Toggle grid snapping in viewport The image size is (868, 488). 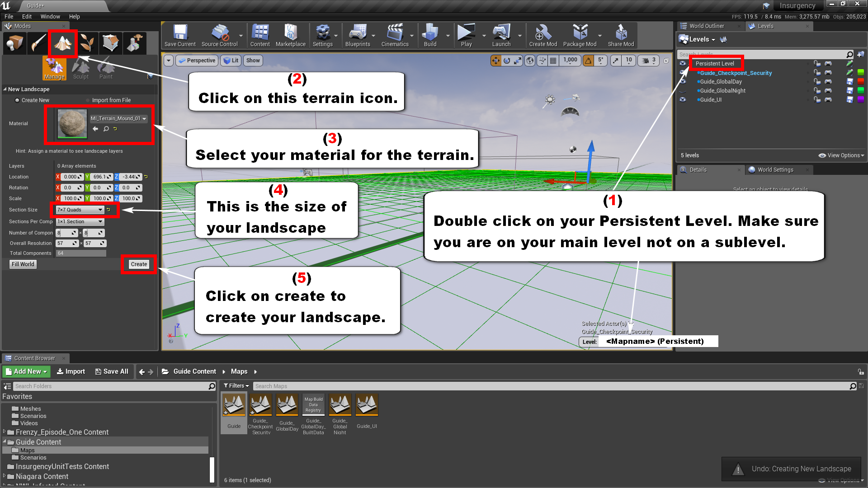click(553, 61)
